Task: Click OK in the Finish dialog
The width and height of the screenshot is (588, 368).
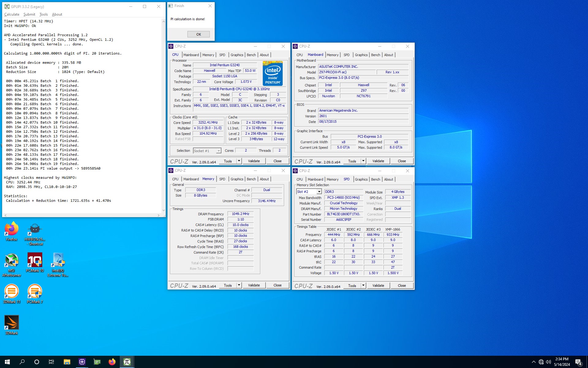Action: click(x=198, y=34)
